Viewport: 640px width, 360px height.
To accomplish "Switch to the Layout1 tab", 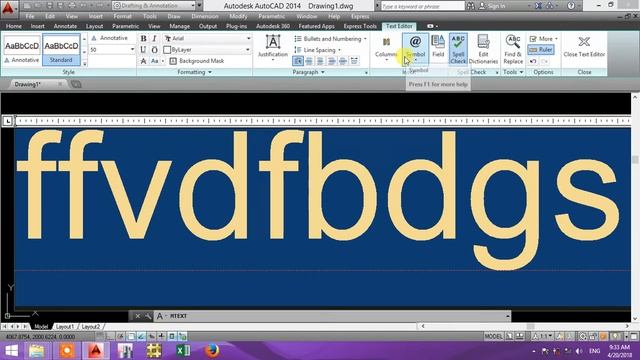I will coord(64,327).
